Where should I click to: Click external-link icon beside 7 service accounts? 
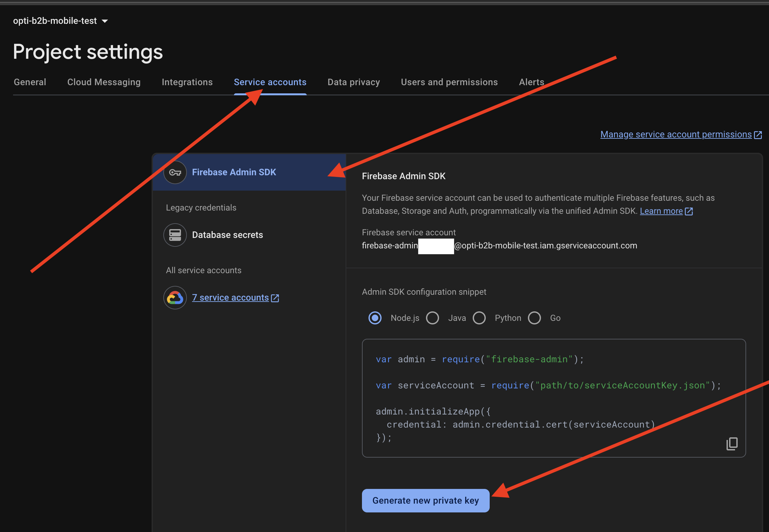point(275,298)
